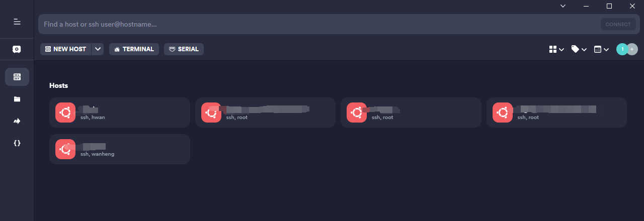Expand the New Host dropdown arrow
This screenshot has height=221, width=644.
point(98,49)
